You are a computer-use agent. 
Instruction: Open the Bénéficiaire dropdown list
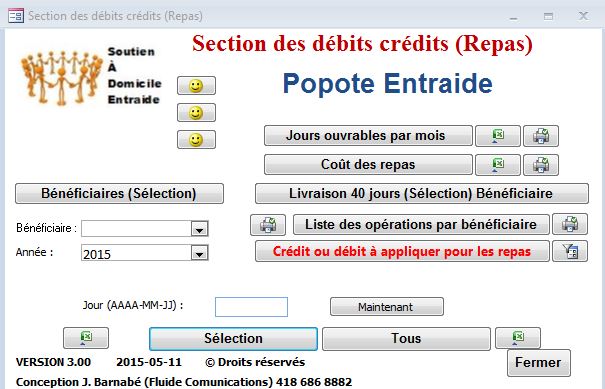tap(199, 229)
